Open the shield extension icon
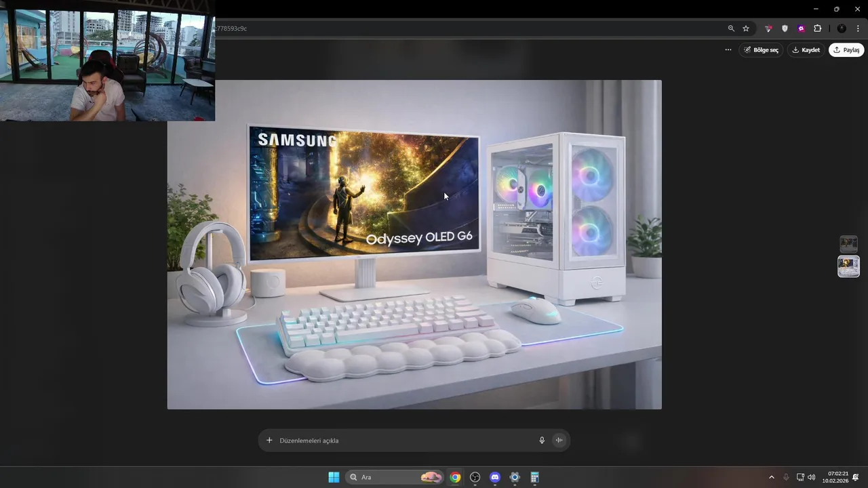The image size is (868, 488). click(x=785, y=28)
